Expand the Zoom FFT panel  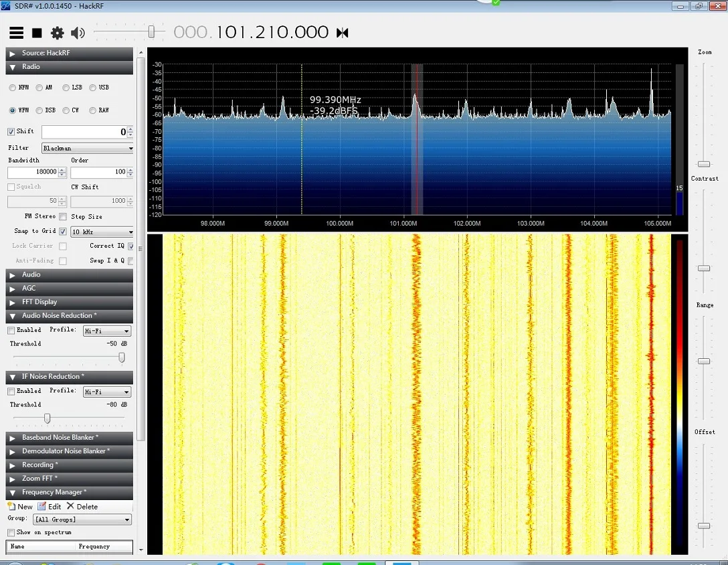[x=69, y=479]
